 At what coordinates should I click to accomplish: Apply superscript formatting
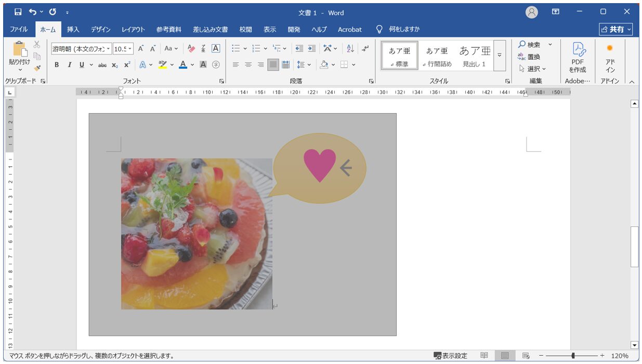coord(127,65)
